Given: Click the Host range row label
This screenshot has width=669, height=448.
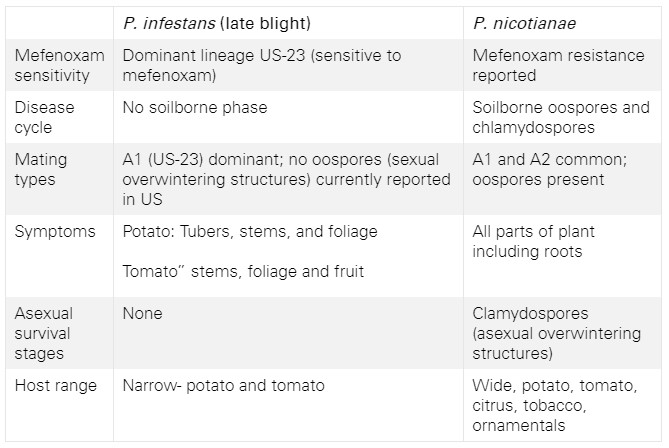Looking at the screenshot, I should 56,385.
